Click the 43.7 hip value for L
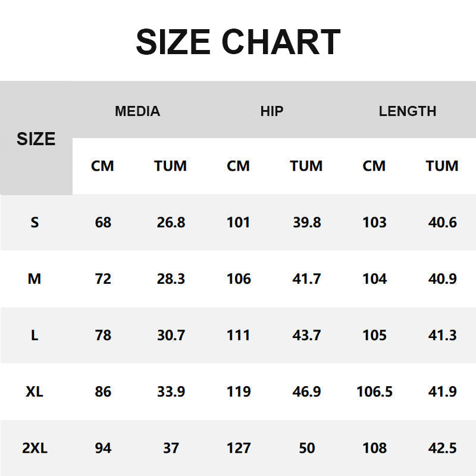Image resolution: width=476 pixels, height=476 pixels. [x=307, y=335]
